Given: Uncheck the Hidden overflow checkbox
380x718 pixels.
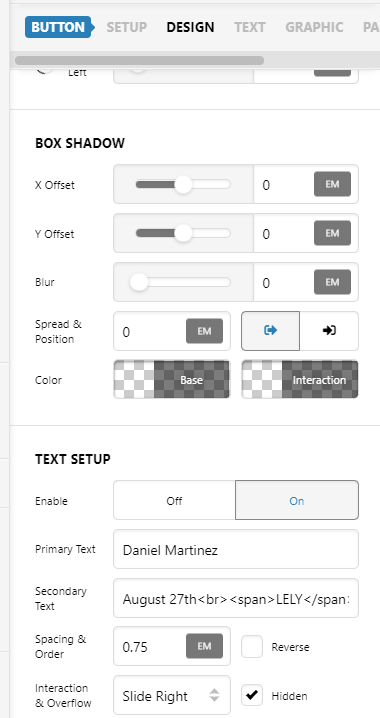Looking at the screenshot, I should [252, 696].
